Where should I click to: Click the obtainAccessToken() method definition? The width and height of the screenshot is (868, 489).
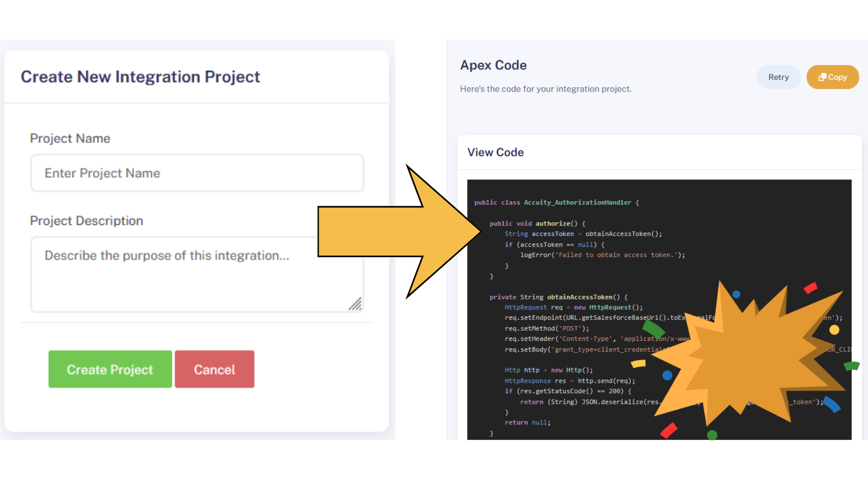pyautogui.click(x=557, y=297)
